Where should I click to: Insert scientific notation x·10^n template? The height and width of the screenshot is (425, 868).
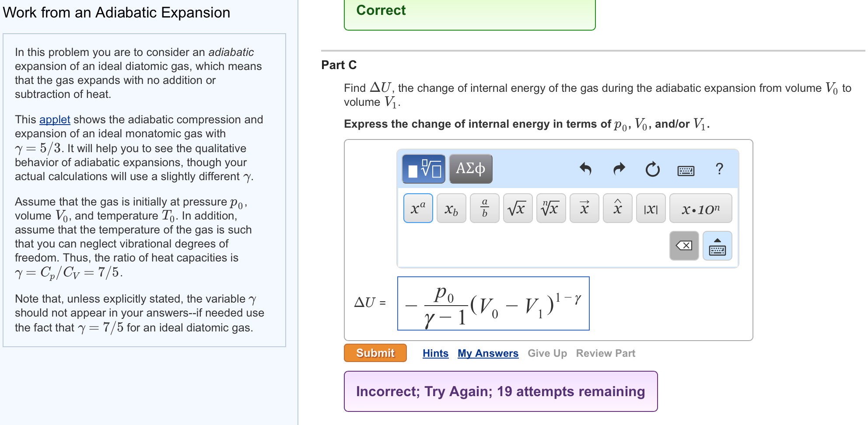pos(701,208)
